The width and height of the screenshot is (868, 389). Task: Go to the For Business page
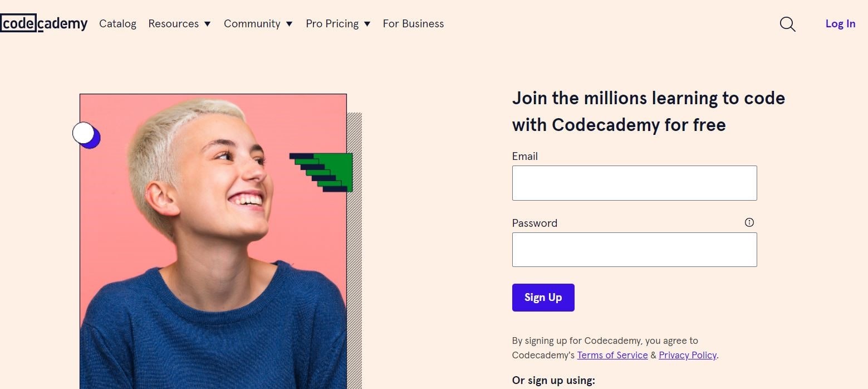point(413,23)
